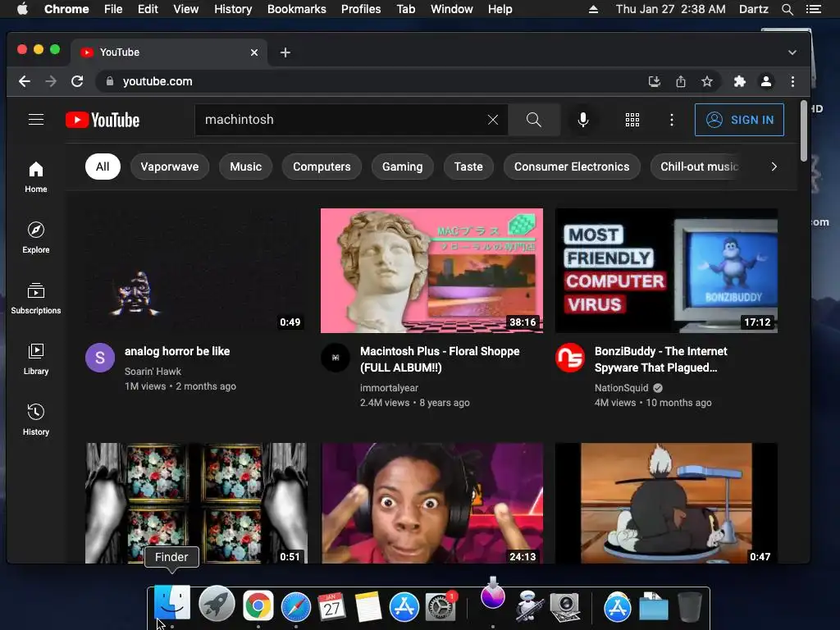
Task: Click the SIGN IN button
Action: click(x=739, y=120)
